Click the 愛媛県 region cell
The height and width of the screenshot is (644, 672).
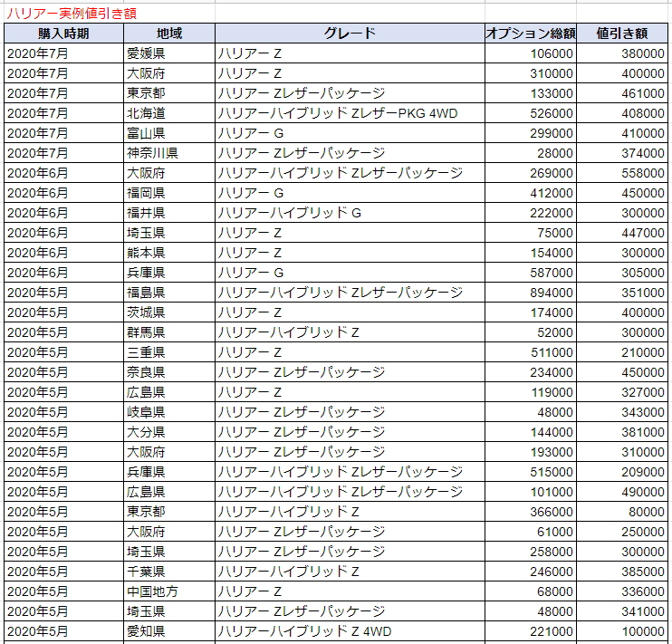(169, 53)
